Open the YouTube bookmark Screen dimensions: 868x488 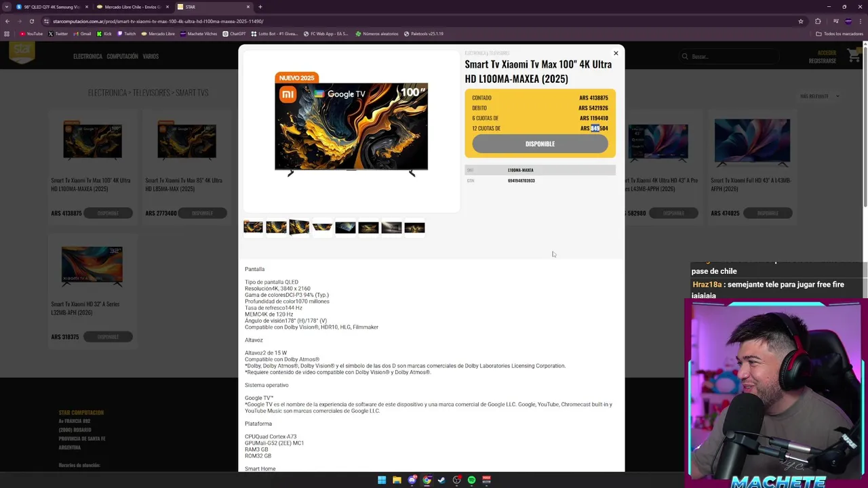click(31, 33)
